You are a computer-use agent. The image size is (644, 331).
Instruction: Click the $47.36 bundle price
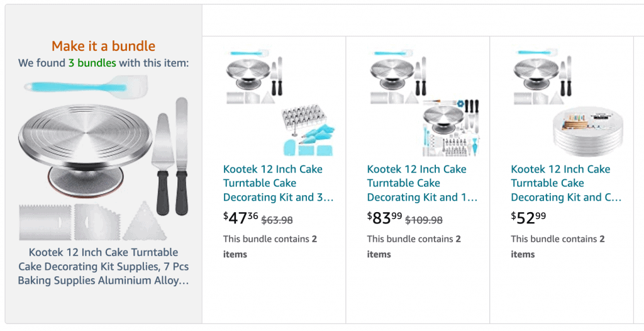click(x=241, y=218)
